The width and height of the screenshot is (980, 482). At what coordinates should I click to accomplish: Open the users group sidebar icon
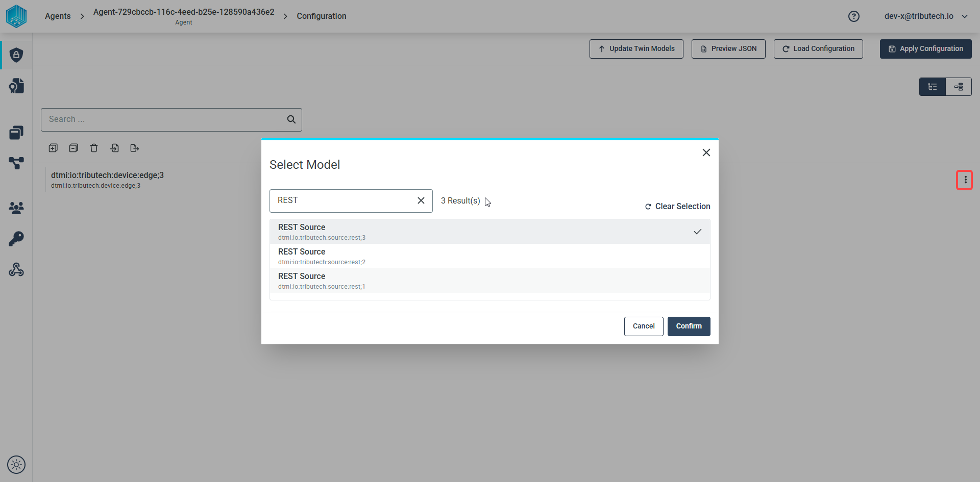(16, 208)
